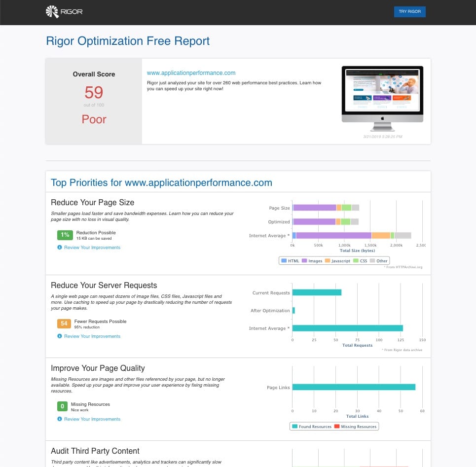The image size is (476, 467).
Task: Click the Javascript segment of Internet Average bar
Action: pyautogui.click(x=381, y=235)
